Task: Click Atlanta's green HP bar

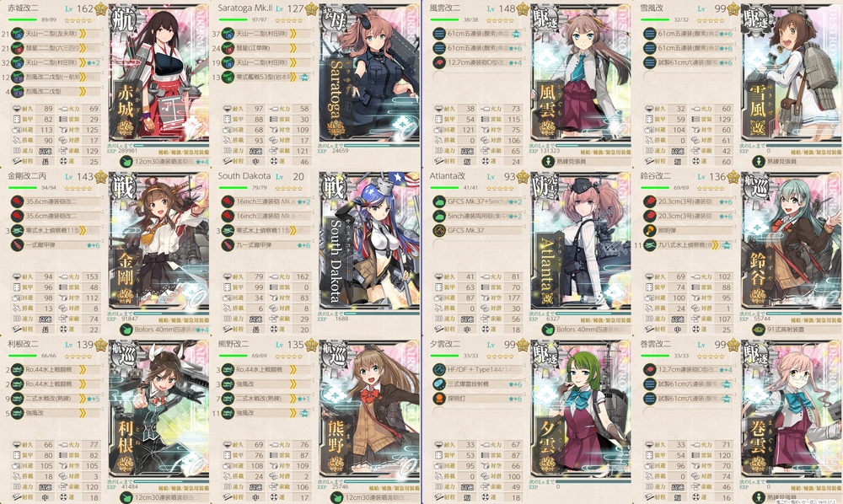Action: pos(444,187)
